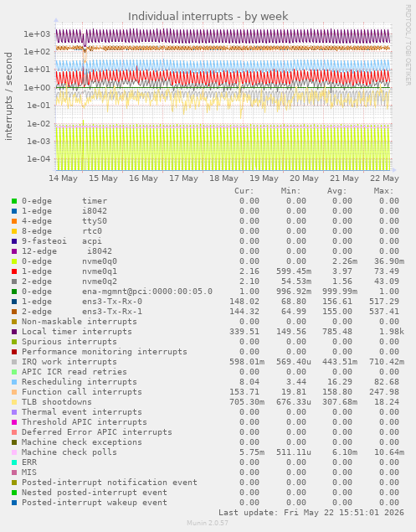Click the Avg: column header
The image size is (416, 532).
(337, 191)
